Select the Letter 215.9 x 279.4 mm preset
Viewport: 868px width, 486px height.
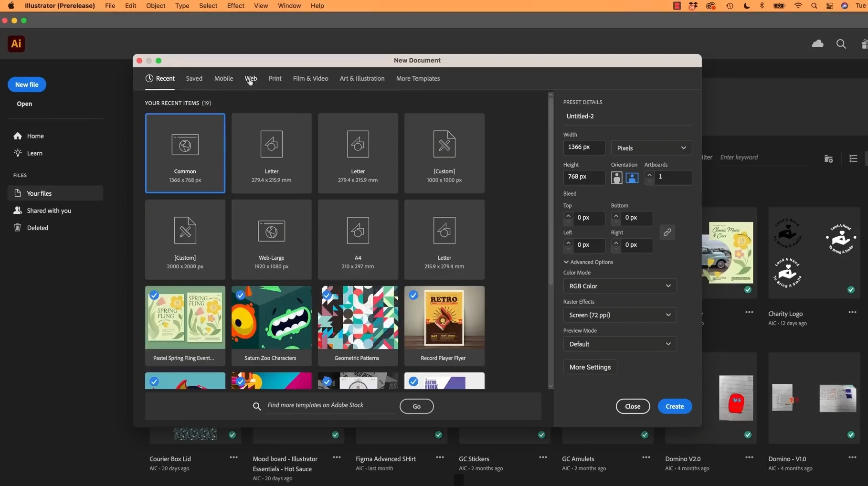[x=444, y=240]
